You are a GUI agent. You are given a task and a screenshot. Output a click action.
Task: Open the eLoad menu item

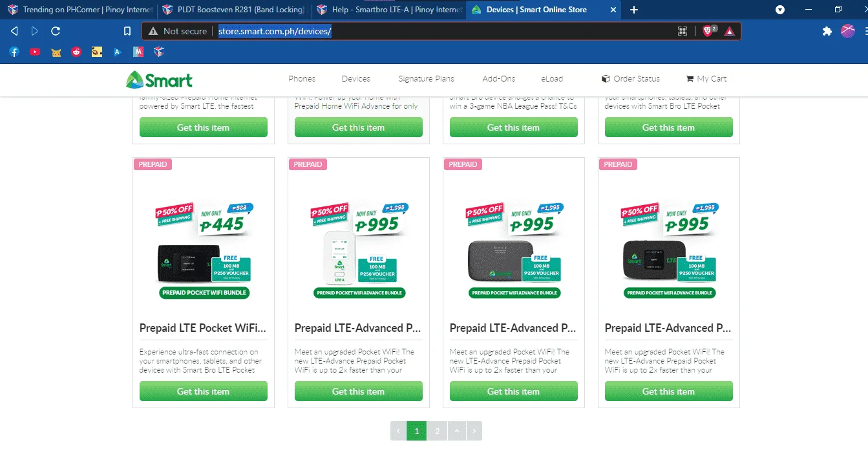[552, 79]
